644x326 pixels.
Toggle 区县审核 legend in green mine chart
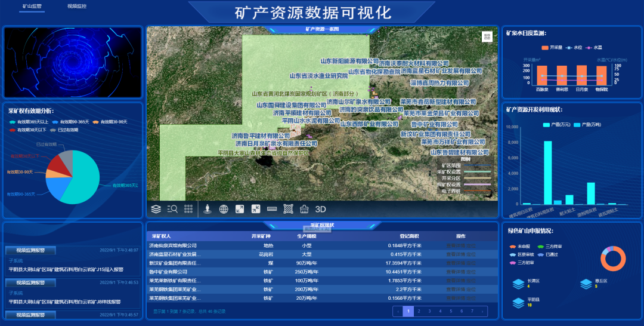click(x=522, y=254)
